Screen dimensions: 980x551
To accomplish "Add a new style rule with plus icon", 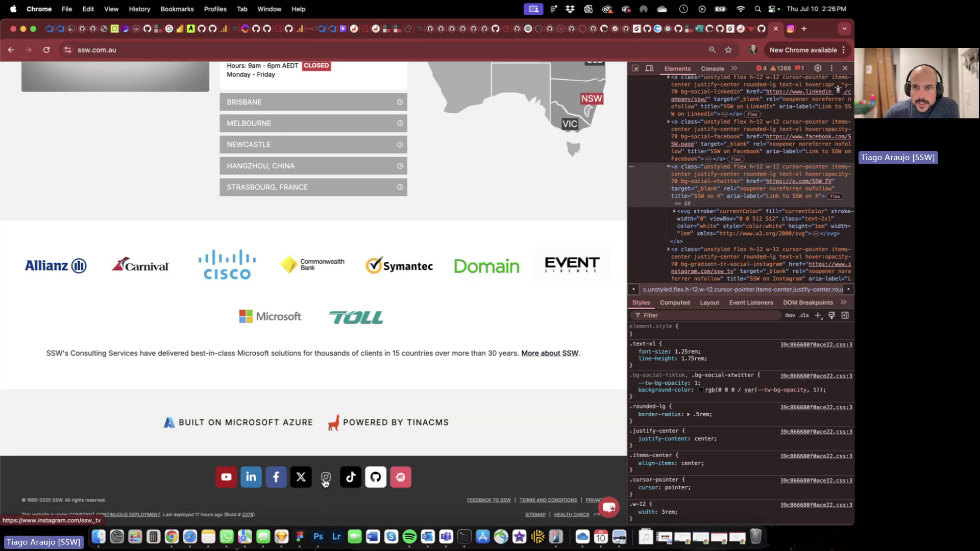I will click(818, 315).
